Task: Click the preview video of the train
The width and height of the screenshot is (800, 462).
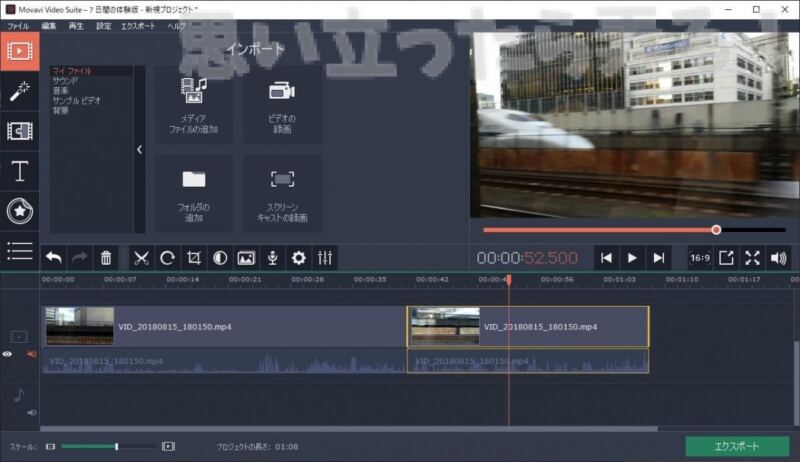Action: [x=635, y=125]
